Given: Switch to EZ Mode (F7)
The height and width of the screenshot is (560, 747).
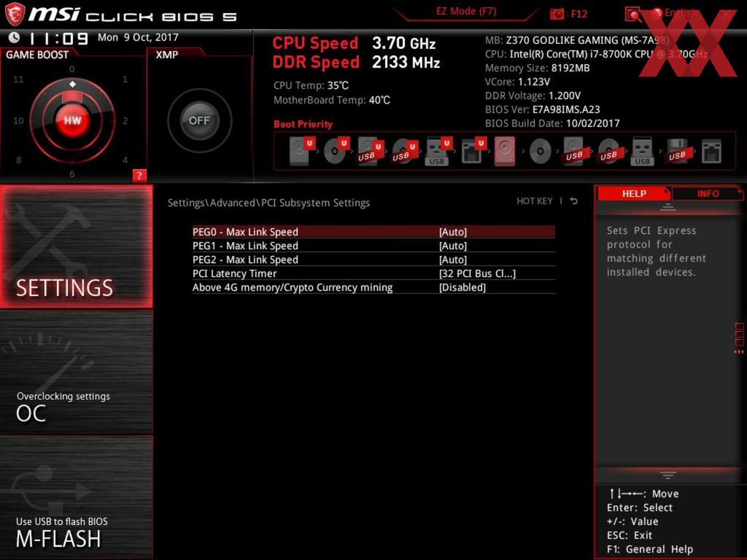Looking at the screenshot, I should 466,11.
